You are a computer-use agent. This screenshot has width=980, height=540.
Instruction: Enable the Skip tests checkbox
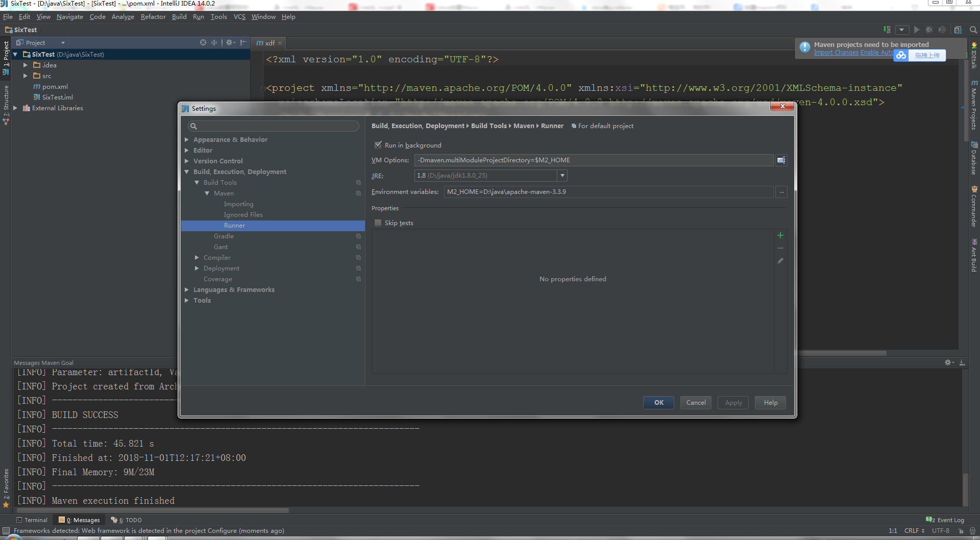tap(378, 223)
